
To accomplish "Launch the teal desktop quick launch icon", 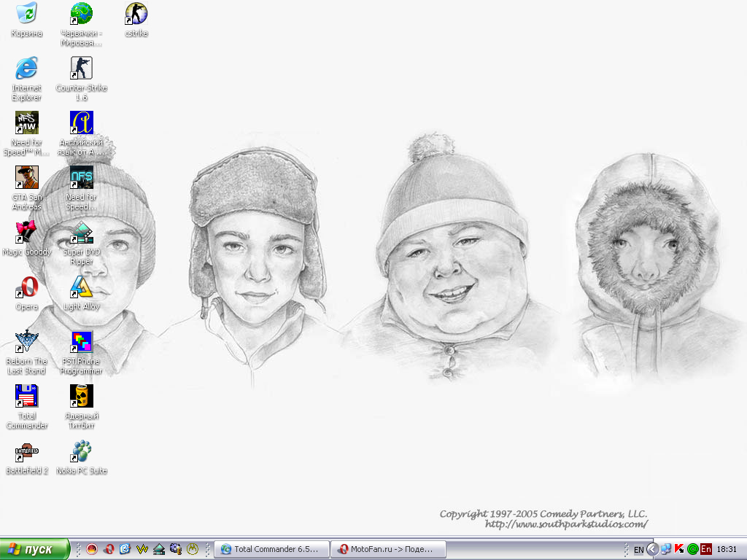I will (x=158, y=549).
